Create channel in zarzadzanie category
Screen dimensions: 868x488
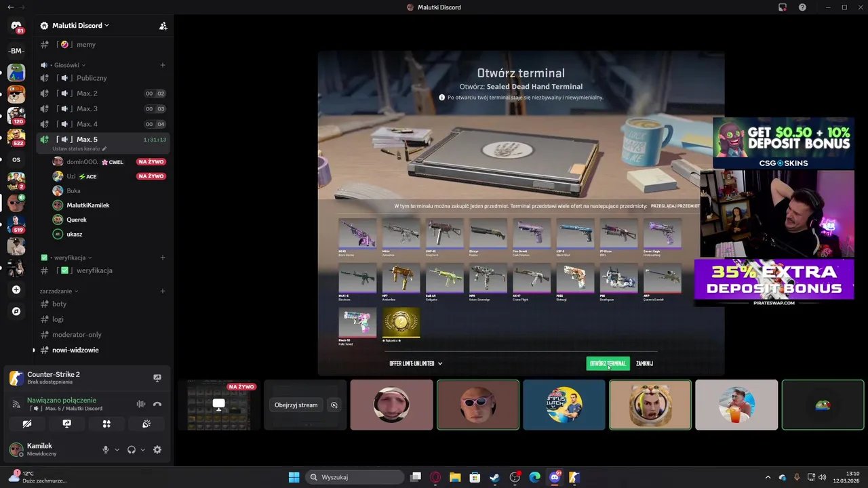[x=163, y=291]
